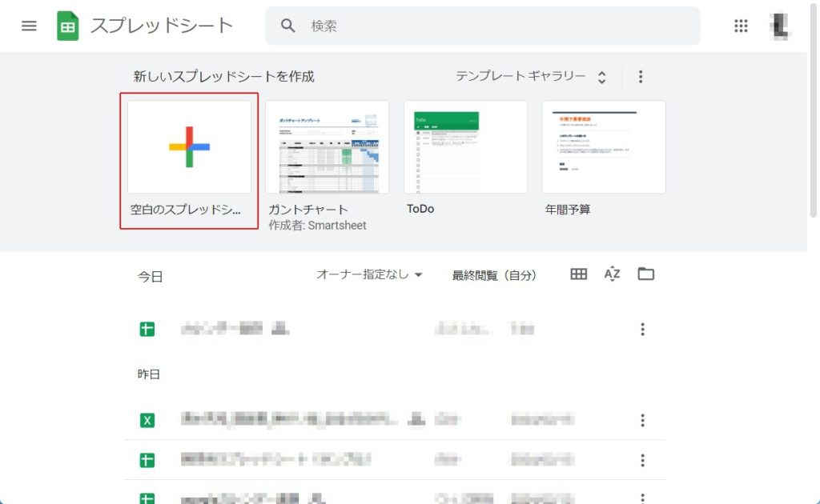Viewport: 820px width, 504px height.
Task: Open more options for today's file
Action: (x=641, y=329)
